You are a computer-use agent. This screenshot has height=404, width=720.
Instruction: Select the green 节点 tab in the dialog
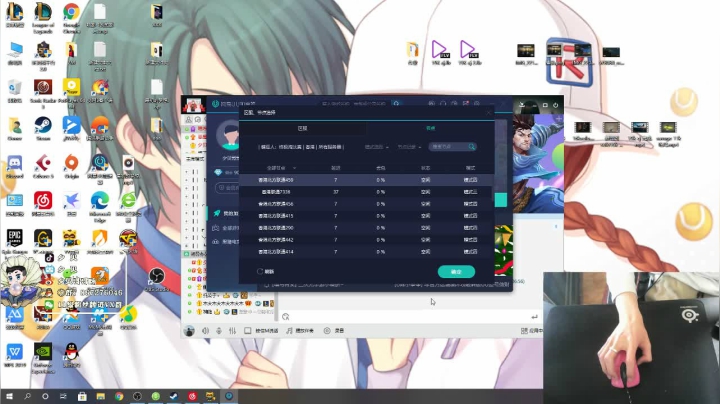tap(430, 129)
